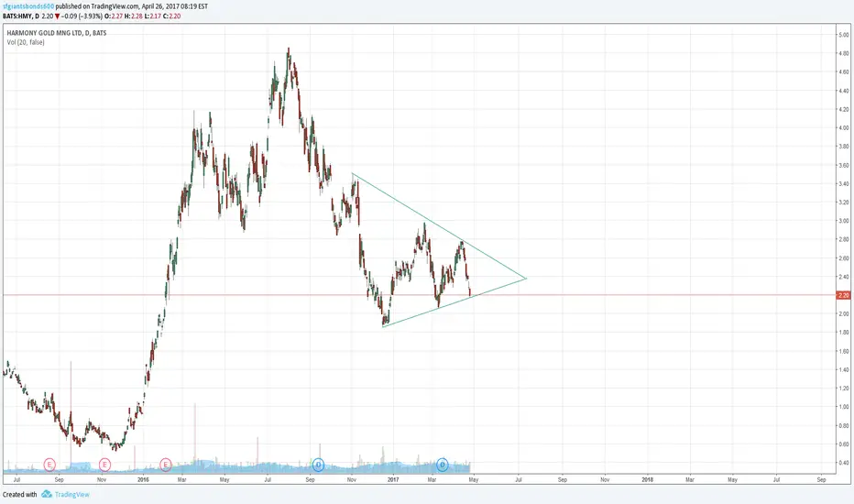This screenshot has height=504, width=854.
Task: Click the Vol (20, false) indicator label
Action: (x=26, y=42)
